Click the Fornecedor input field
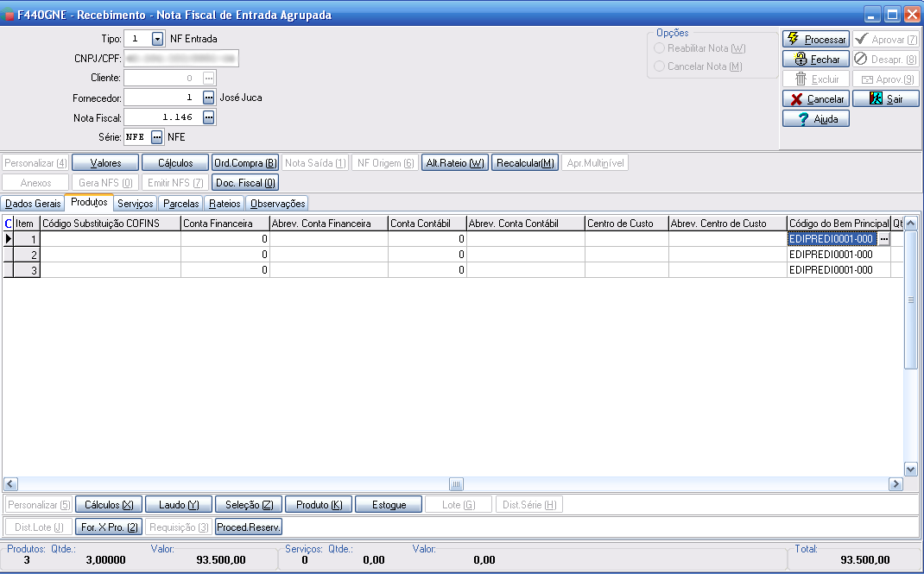This screenshot has height=574, width=924. tap(163, 98)
